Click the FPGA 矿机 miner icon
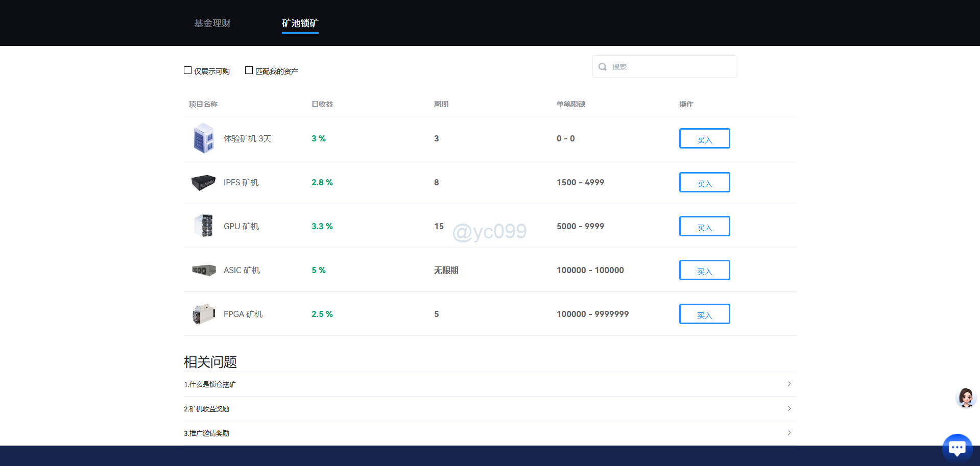 204,314
